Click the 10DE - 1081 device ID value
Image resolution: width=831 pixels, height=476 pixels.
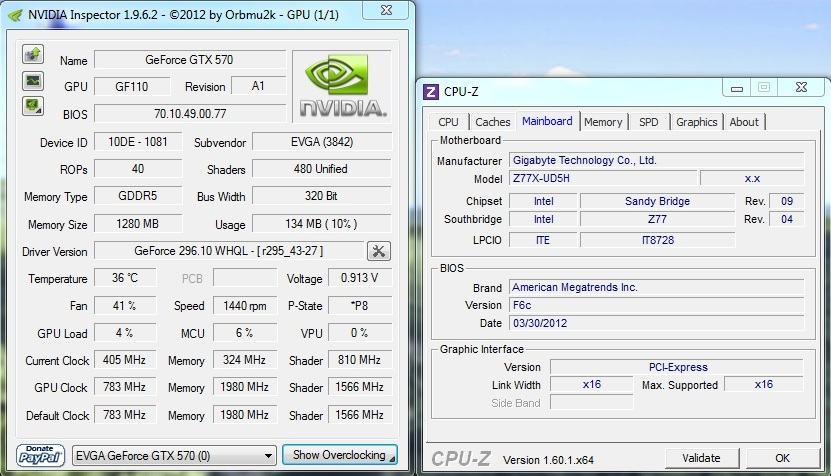pos(138,142)
